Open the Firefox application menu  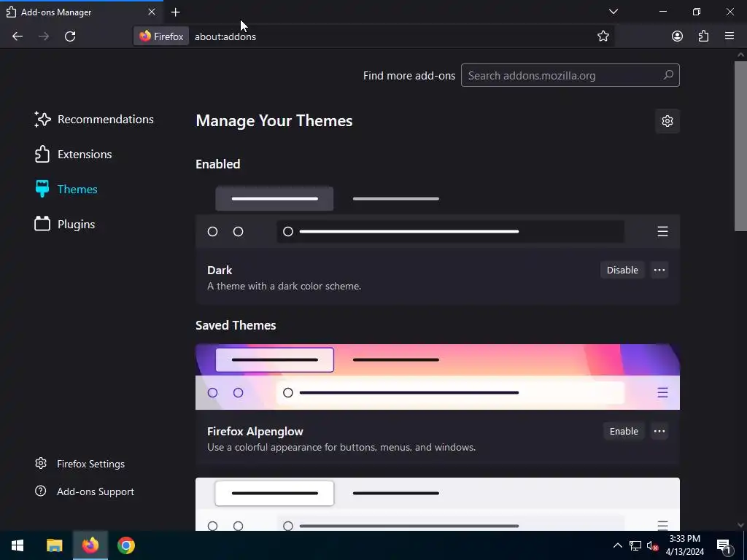pos(729,36)
